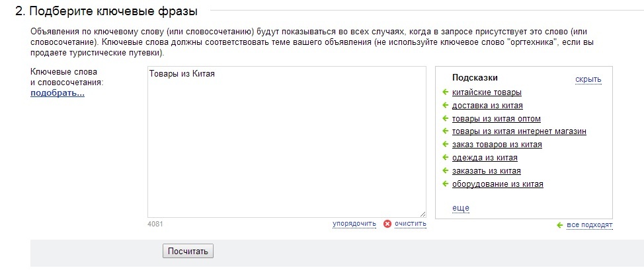644x272 pixels.
Task: Add 'товары из китая оптом' via green arrow
Action: pyautogui.click(x=445, y=119)
